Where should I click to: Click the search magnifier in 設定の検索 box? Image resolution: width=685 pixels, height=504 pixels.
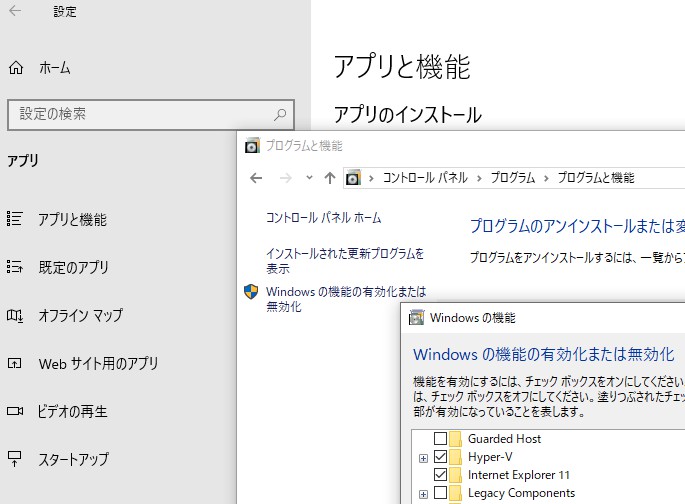coord(280,114)
